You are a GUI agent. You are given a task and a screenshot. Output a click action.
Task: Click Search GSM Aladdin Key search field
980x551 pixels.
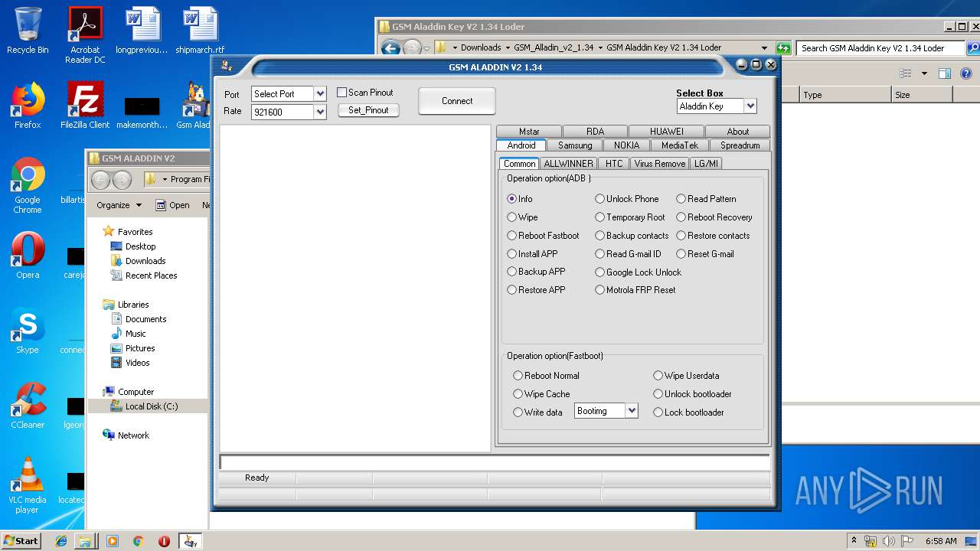point(880,47)
